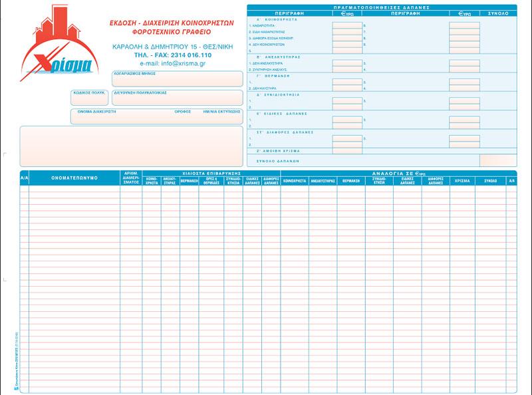Viewport: 532px width, 395px height.
Task: Click the ΦΟΡΟΤΕΧΝΙΚΟ ΓΡΑΦΕΙΟ heading
Action: point(172,32)
